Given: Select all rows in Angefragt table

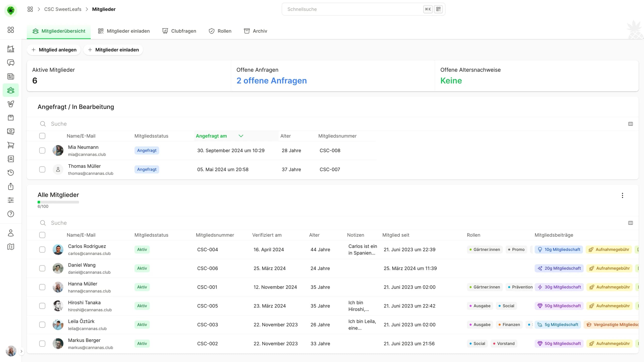Looking at the screenshot, I should click(x=42, y=136).
